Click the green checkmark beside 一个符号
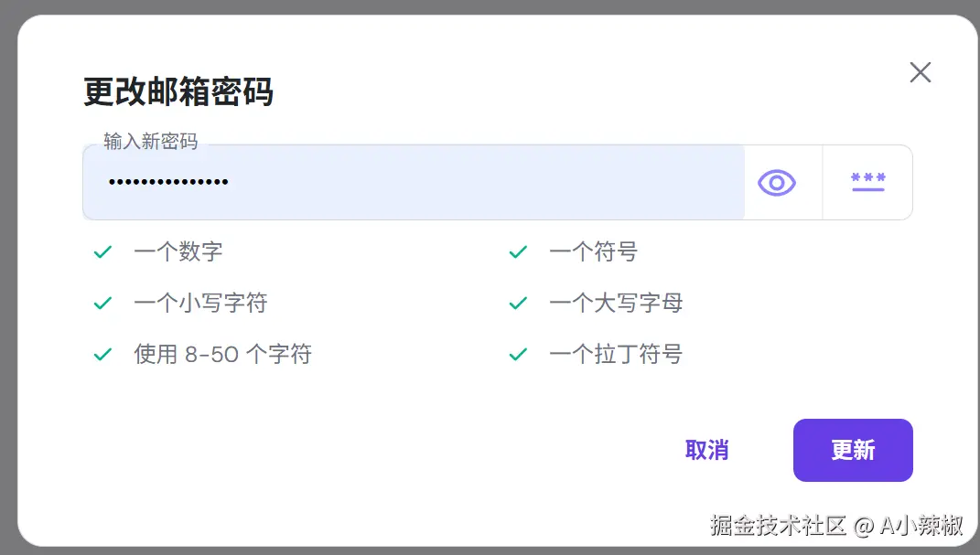The height and width of the screenshot is (555, 980). click(x=518, y=251)
